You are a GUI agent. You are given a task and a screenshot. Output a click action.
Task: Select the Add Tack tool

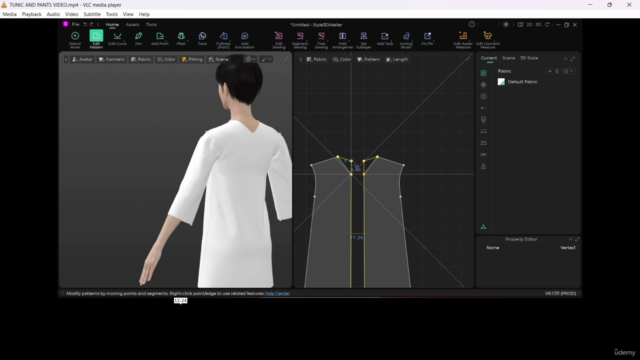pyautogui.click(x=385, y=39)
